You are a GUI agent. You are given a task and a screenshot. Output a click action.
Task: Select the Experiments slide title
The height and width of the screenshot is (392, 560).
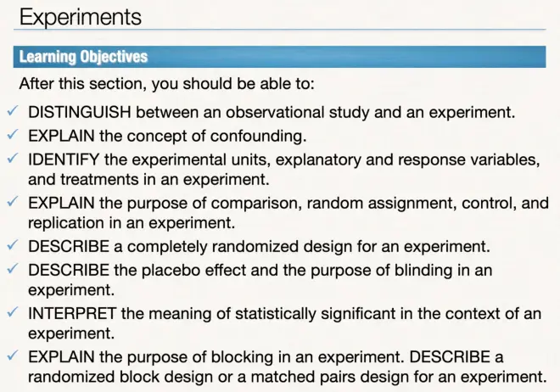81,17
